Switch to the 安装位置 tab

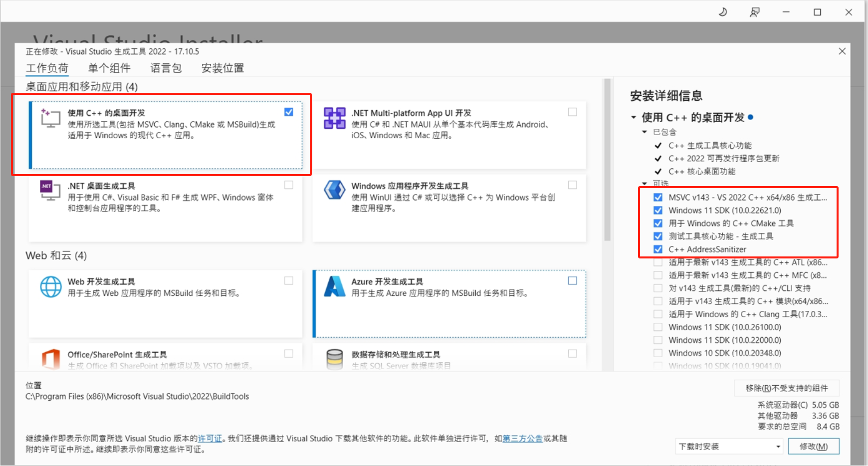click(222, 68)
